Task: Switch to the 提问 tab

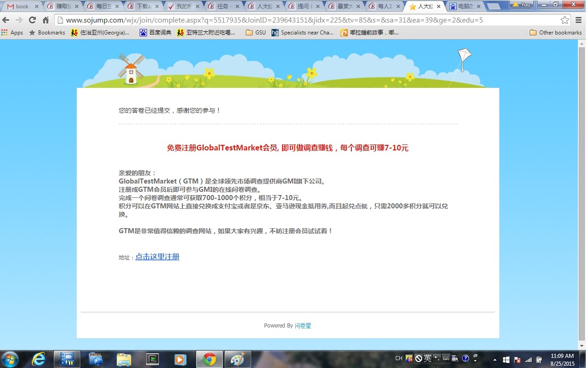Action: pyautogui.click(x=304, y=6)
